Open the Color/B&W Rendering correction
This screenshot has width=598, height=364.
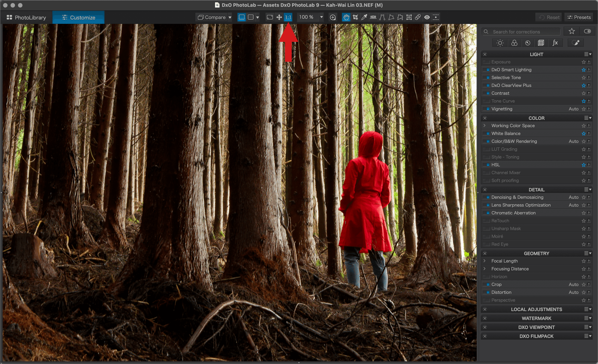coord(514,141)
